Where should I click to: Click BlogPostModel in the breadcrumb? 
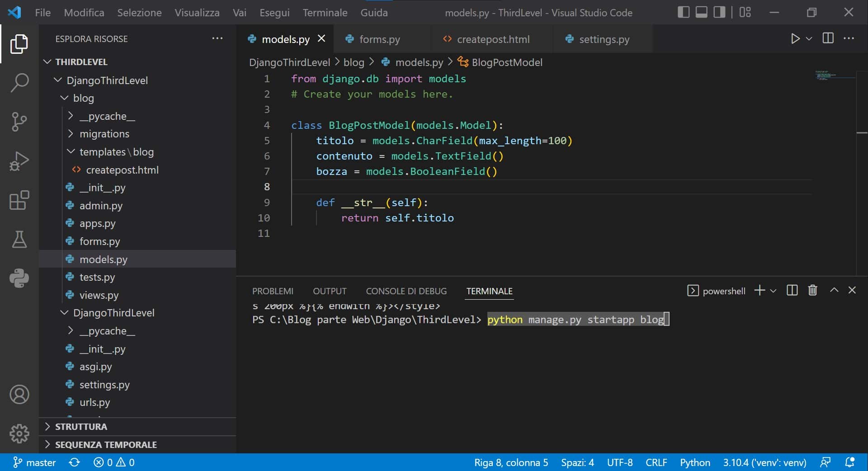(506, 62)
